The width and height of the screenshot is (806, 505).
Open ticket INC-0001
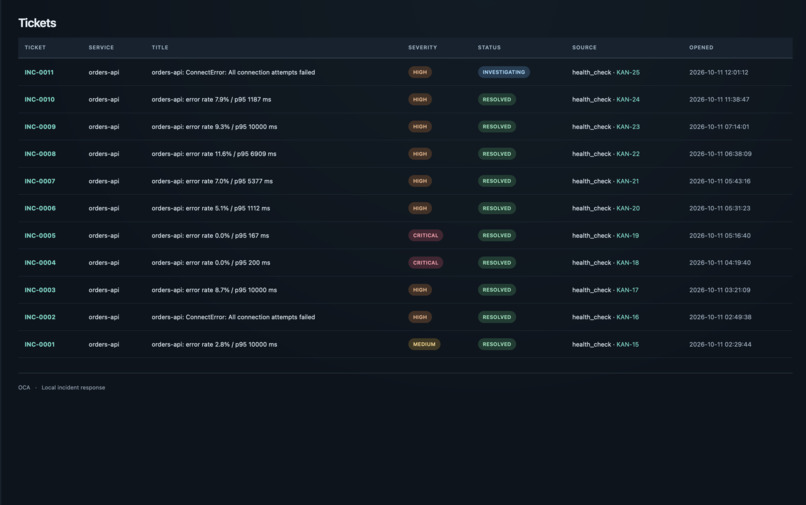(40, 345)
